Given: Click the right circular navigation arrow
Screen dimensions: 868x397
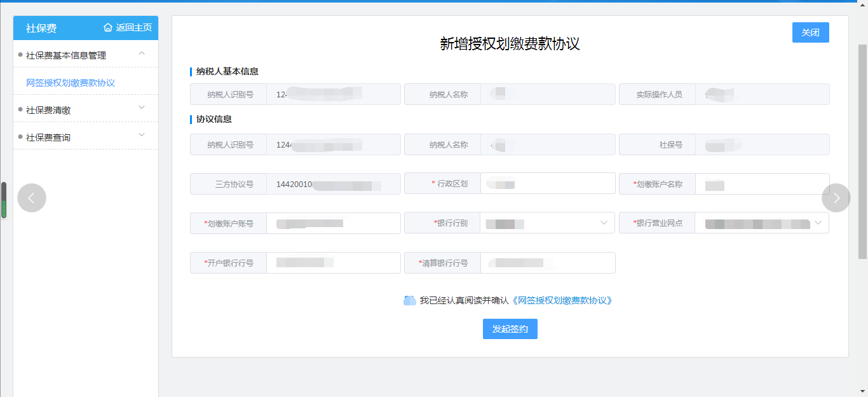Looking at the screenshot, I should [x=836, y=198].
